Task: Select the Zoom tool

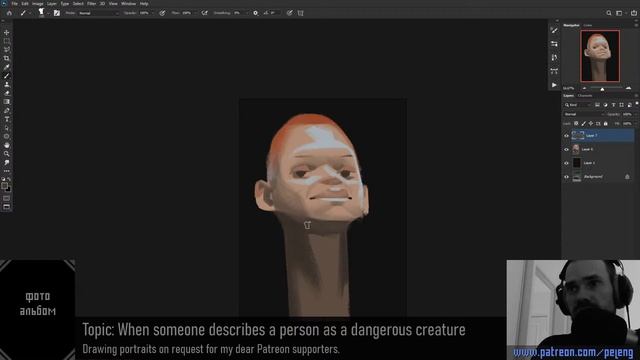Action: point(7,154)
